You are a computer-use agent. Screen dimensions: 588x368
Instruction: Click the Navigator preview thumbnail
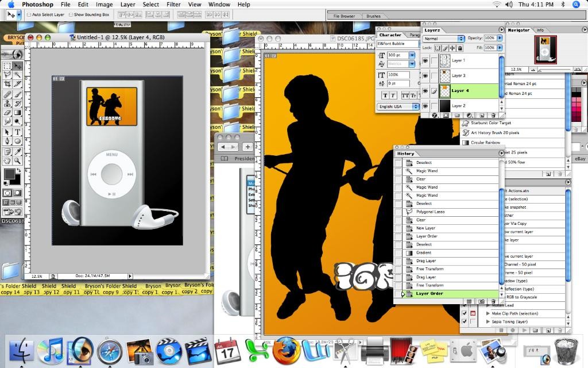tap(545, 51)
